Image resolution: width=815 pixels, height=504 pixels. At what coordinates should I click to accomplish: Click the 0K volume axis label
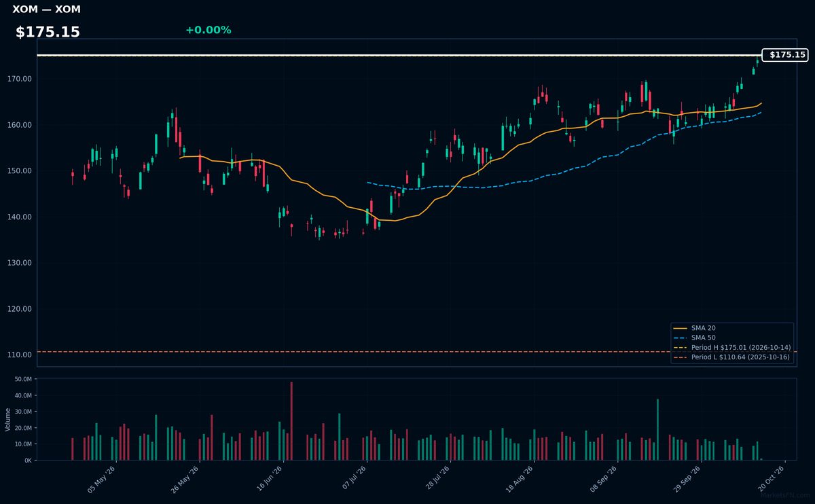click(28, 461)
